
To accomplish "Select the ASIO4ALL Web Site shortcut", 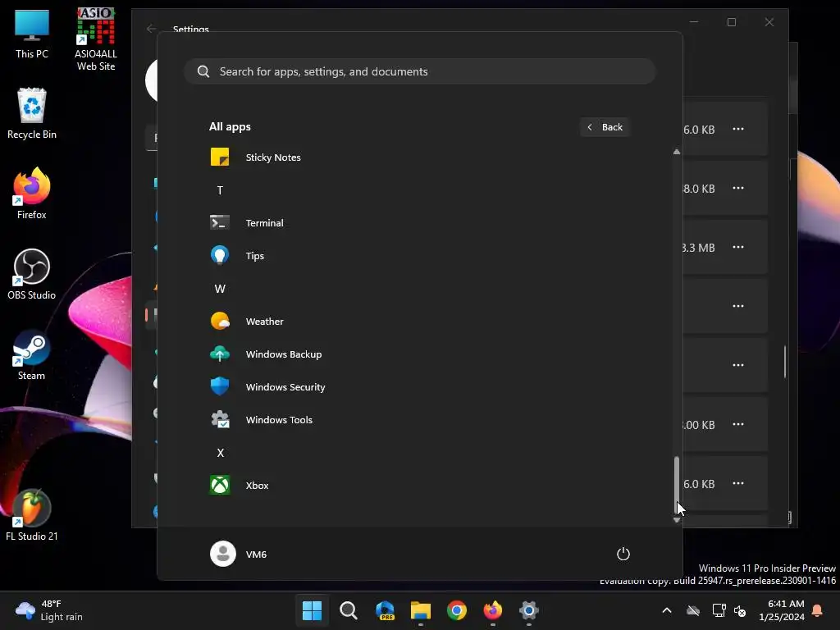I will pos(96,39).
